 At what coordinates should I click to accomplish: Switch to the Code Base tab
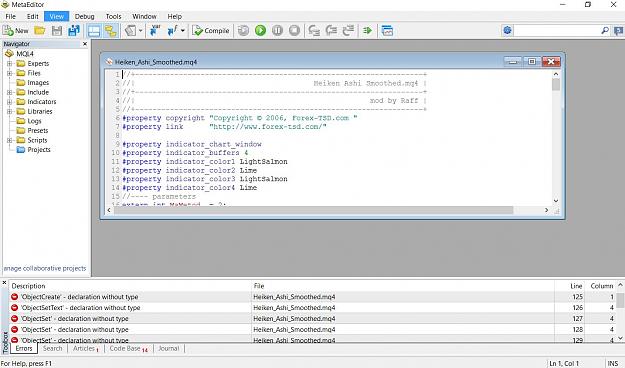pos(128,348)
